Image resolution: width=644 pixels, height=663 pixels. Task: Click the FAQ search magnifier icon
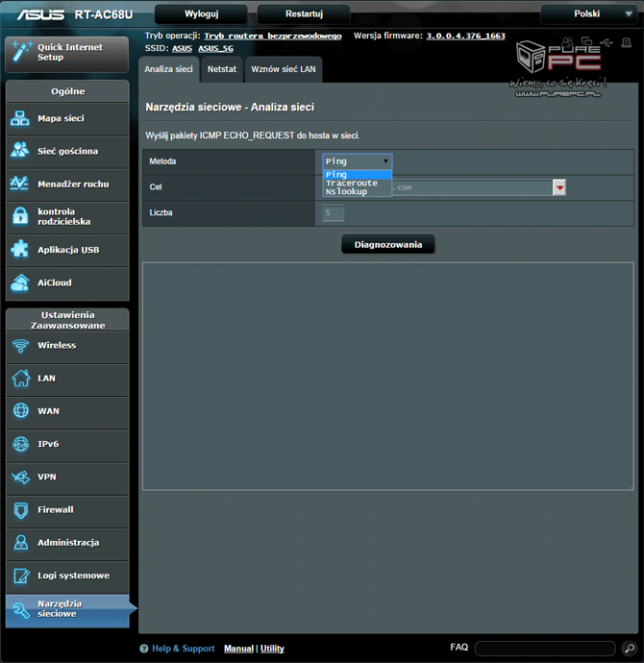(630, 649)
